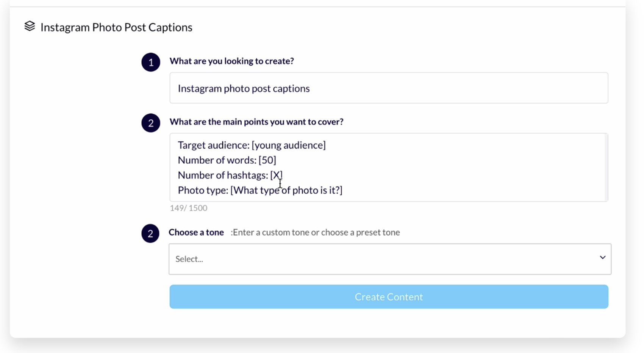The image size is (644, 353).
Task: Click the stacked layers icon beside the title
Action: 30,27
